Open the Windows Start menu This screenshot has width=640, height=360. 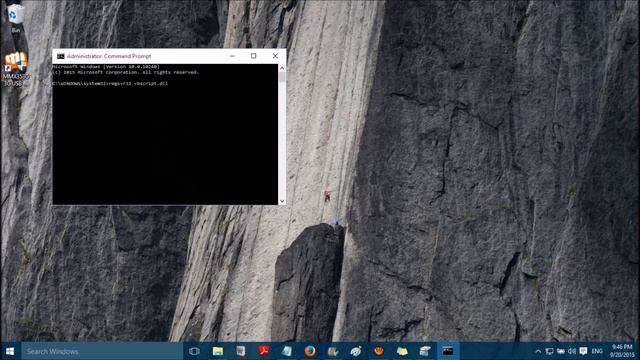10,351
